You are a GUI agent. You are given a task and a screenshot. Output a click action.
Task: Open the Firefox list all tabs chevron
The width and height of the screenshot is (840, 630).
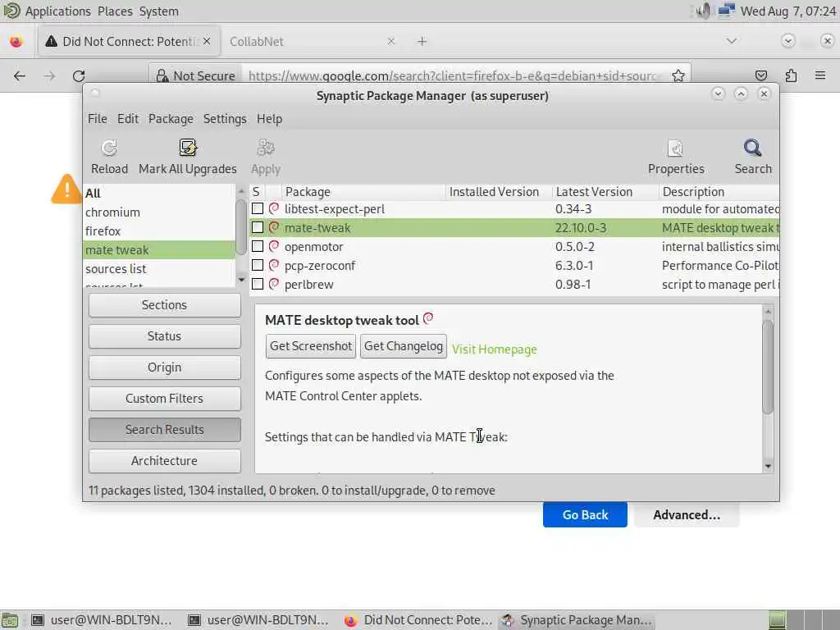click(731, 41)
